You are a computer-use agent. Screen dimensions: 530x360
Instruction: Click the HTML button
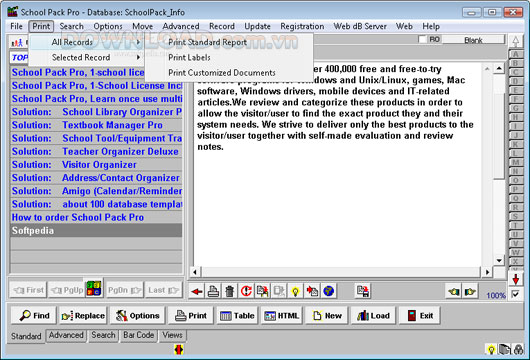pos(282,315)
